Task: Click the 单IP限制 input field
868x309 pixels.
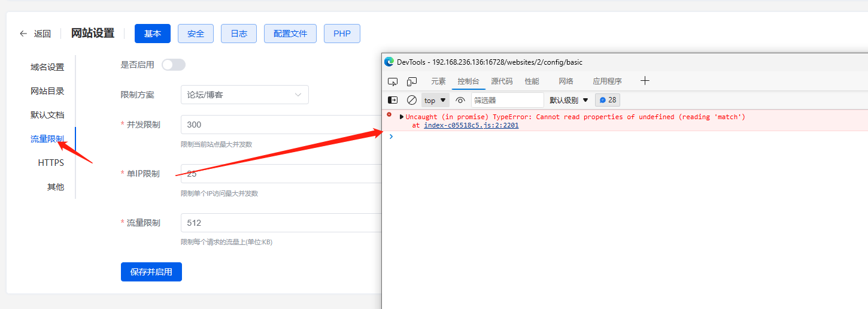Action: (x=281, y=174)
